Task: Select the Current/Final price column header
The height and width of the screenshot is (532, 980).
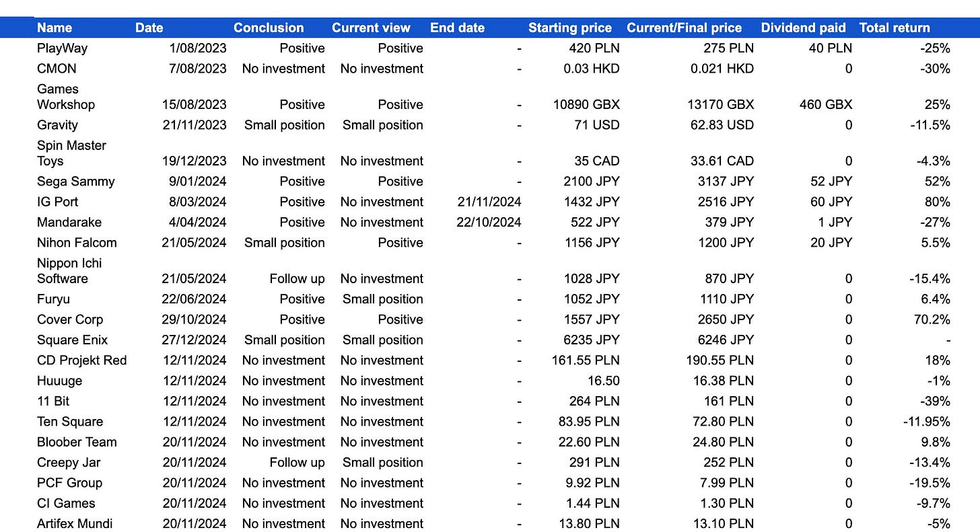Action: (684, 28)
